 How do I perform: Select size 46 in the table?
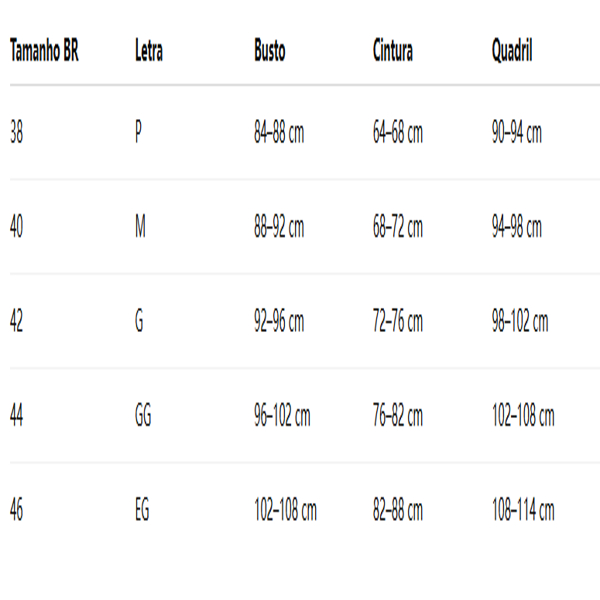point(16,510)
